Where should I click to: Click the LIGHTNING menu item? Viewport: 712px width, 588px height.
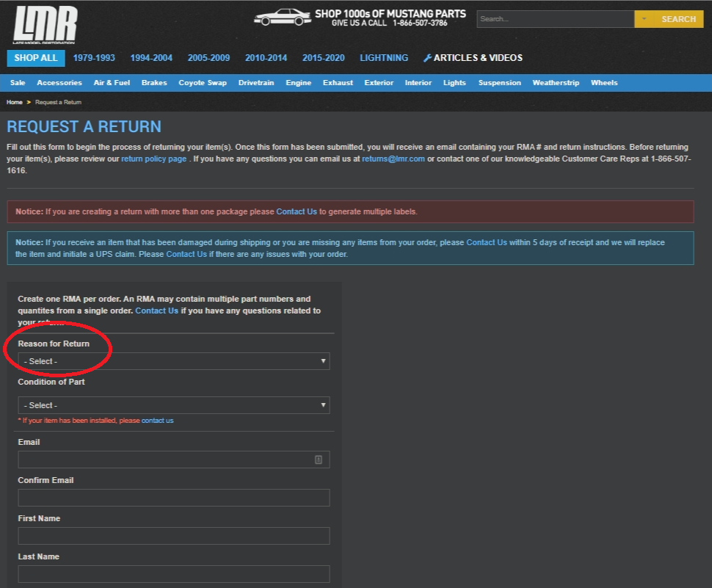point(383,57)
